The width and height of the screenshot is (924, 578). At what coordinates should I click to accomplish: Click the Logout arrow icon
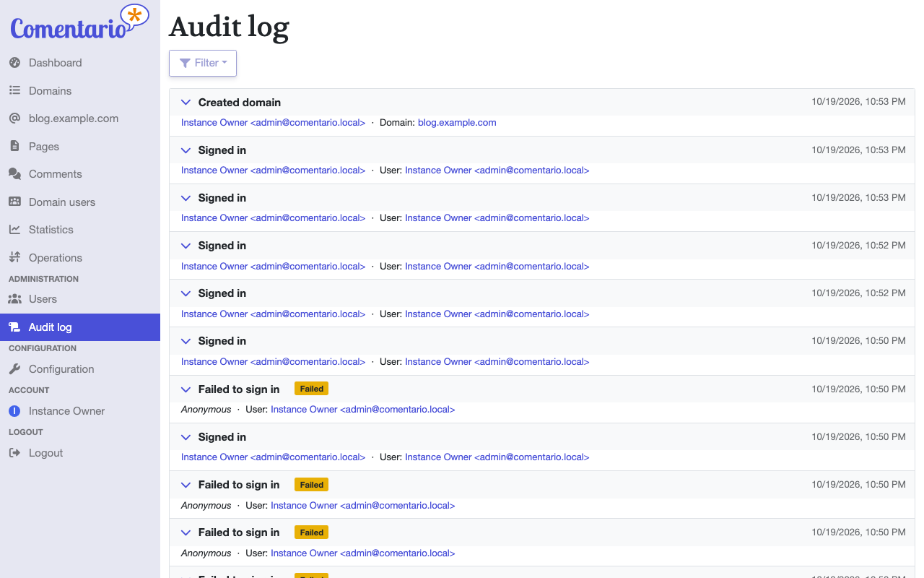coord(14,453)
